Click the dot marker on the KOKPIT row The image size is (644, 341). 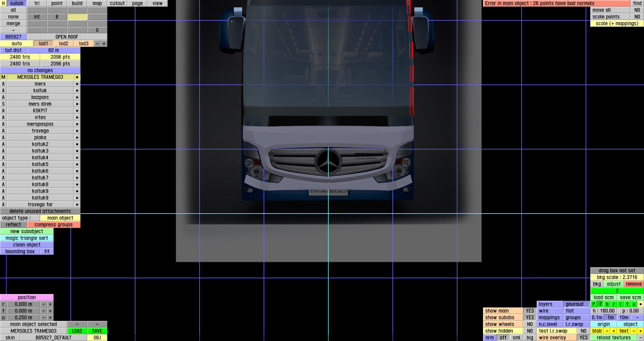[77, 111]
